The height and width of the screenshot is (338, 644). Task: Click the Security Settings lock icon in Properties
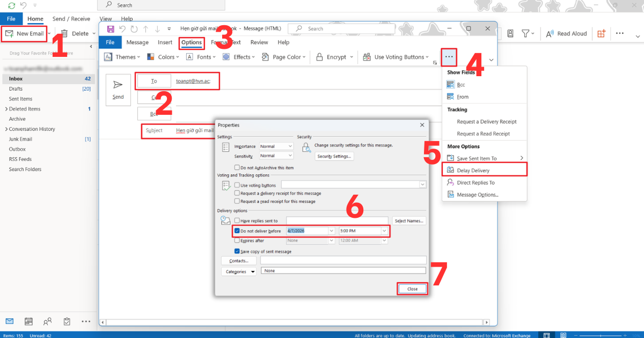306,146
